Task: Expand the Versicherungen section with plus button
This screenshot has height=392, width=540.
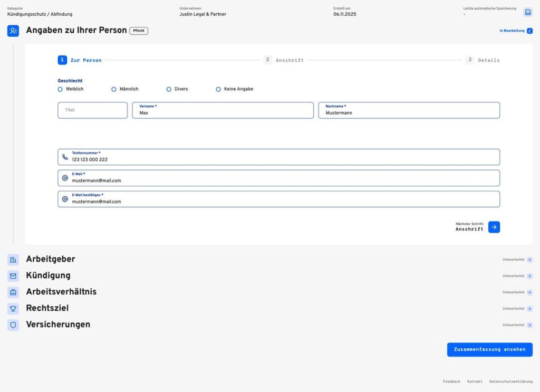Action: (x=529, y=325)
